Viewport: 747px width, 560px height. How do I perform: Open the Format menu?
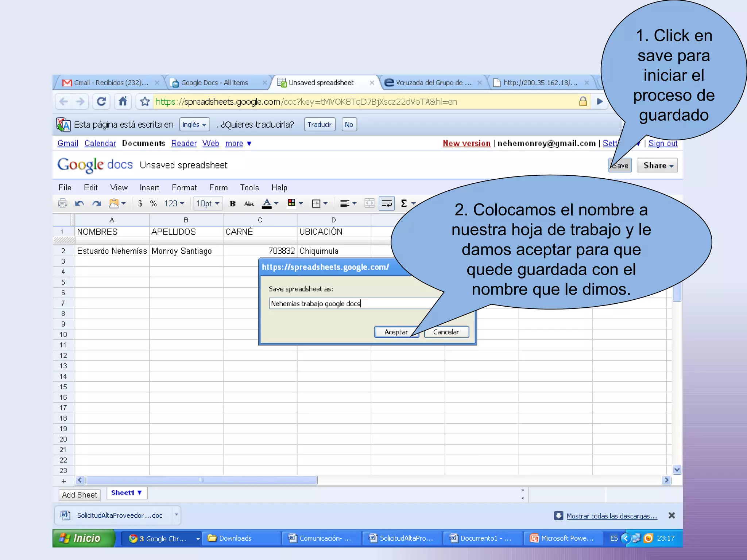184,187
